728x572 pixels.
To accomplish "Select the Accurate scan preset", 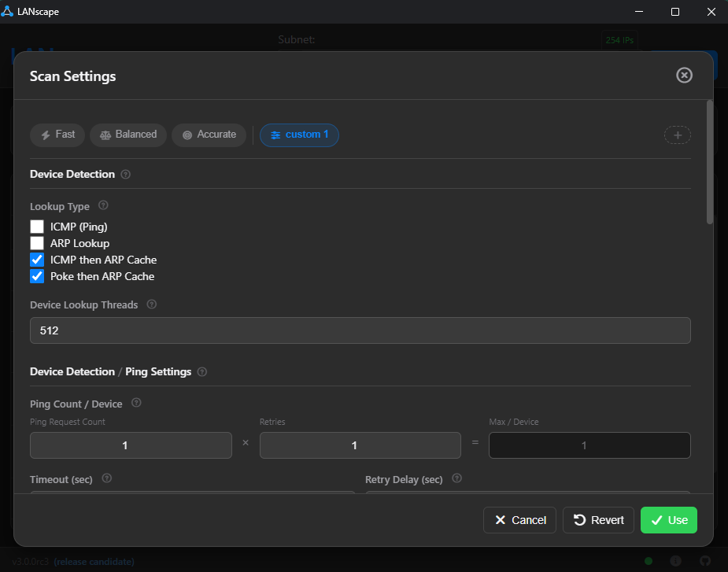I will [209, 135].
